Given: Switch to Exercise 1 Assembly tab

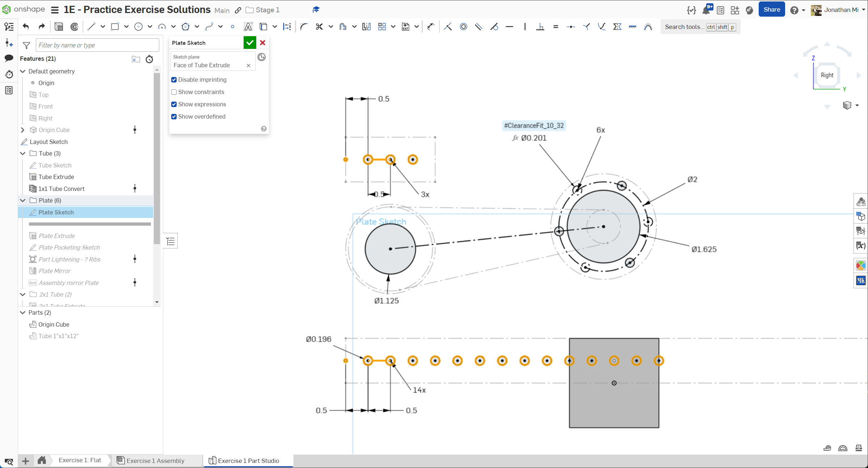Looking at the screenshot, I should pyautogui.click(x=155, y=460).
